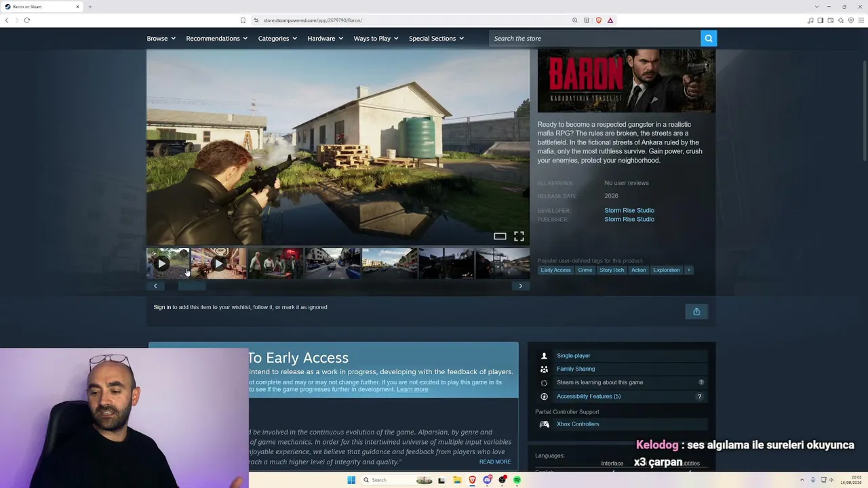Open the Accessibility Features (5) link
The image size is (868, 488).
coord(589,396)
